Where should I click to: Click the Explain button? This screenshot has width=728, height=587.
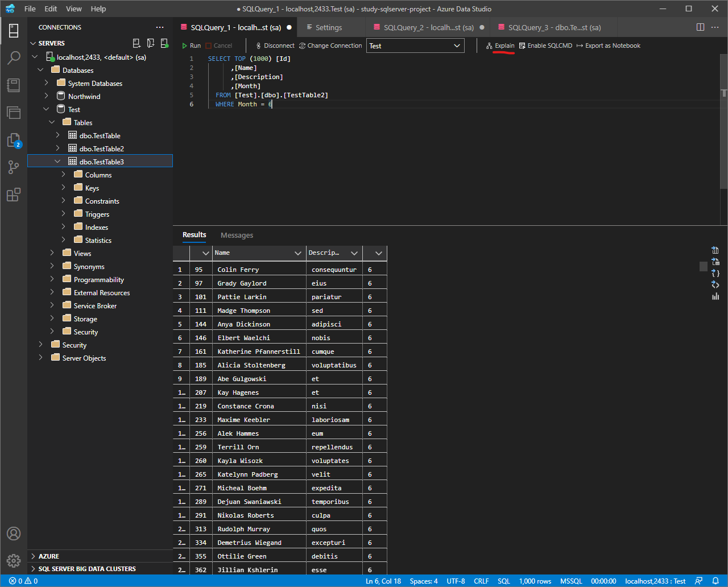click(x=500, y=46)
